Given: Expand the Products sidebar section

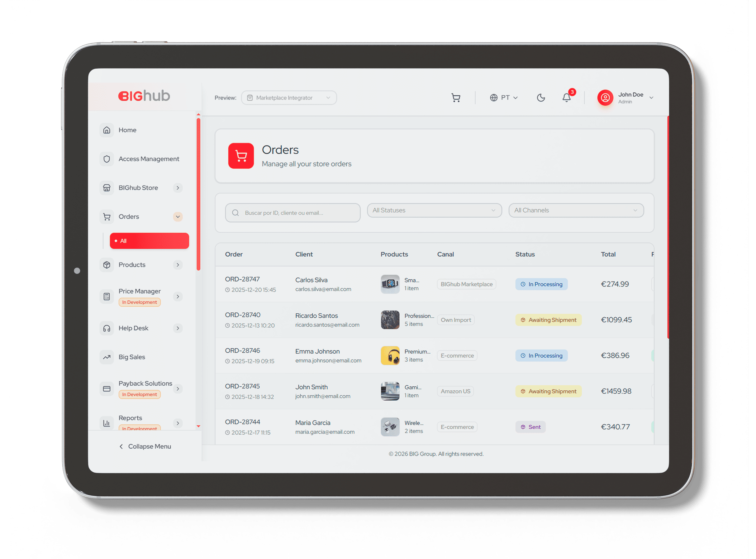Looking at the screenshot, I should coord(178,265).
